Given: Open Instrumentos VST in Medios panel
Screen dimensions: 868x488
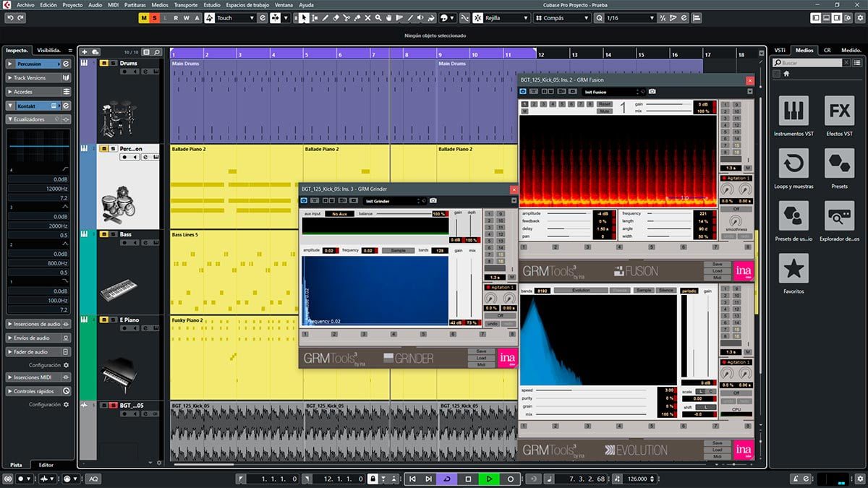Looking at the screenshot, I should pos(793,116).
